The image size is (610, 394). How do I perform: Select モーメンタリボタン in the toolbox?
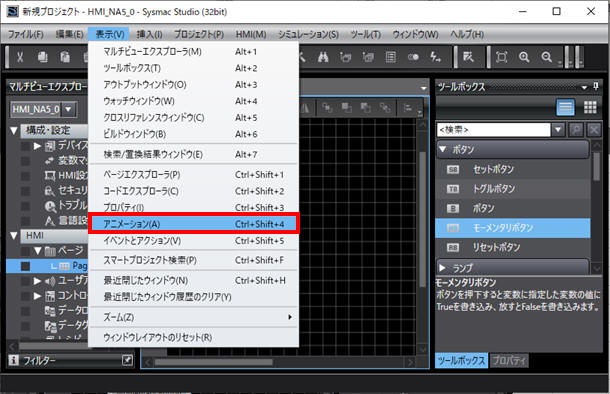click(x=513, y=228)
